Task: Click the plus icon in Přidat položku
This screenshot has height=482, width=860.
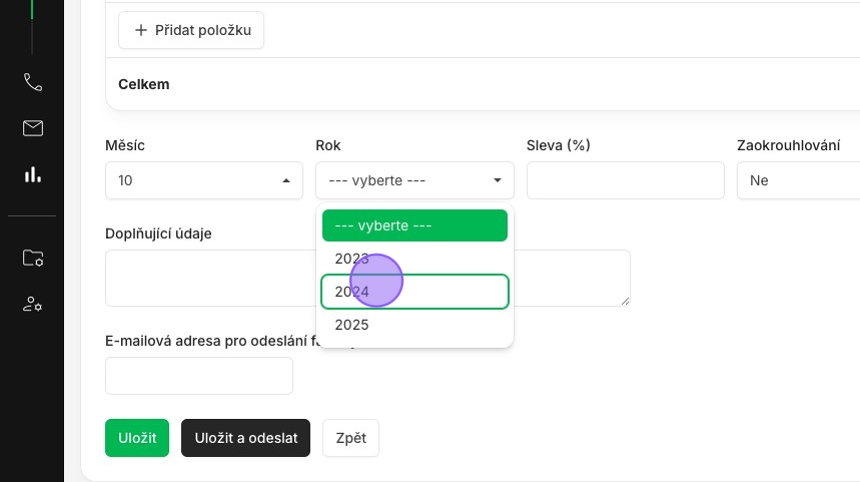Action: click(x=141, y=30)
